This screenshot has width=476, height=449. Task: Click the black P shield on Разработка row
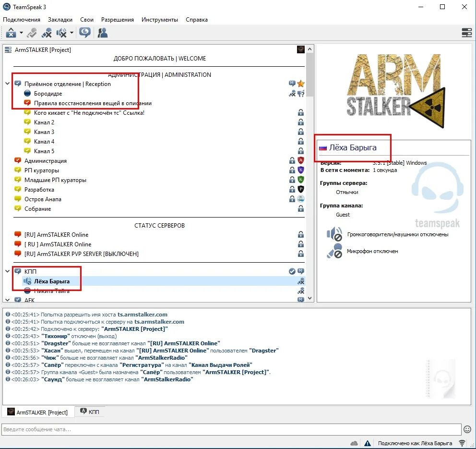301,189
